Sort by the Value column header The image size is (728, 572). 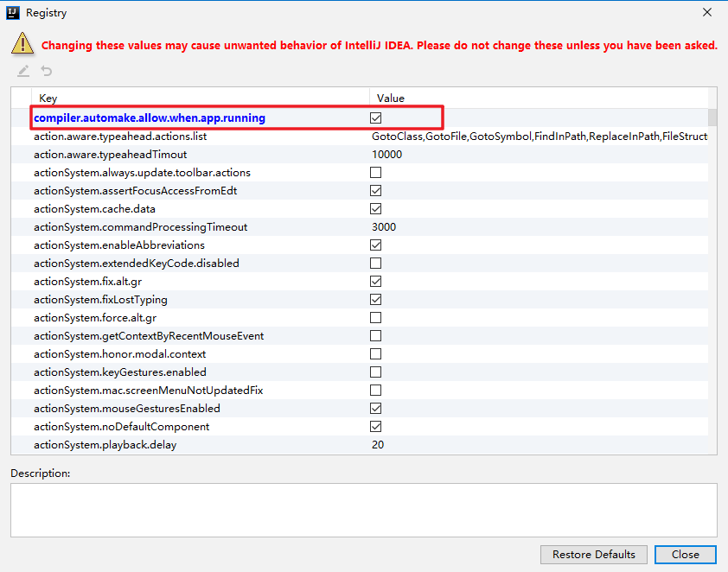pyautogui.click(x=539, y=98)
